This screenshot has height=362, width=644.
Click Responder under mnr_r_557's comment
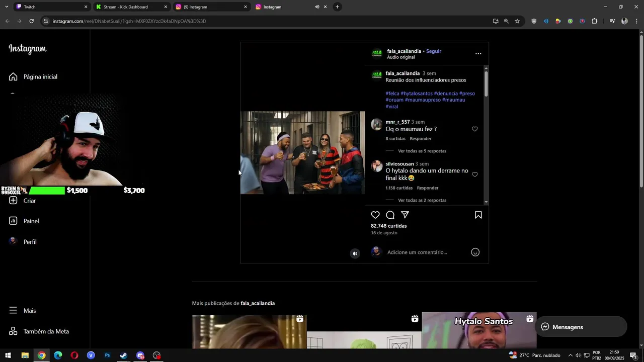421,139
